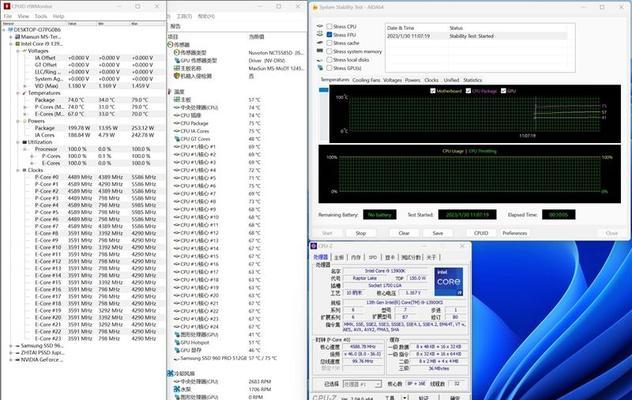Viewport: 632px width, 400px height.
Task: Click the Clocks icon in HWMonitor tree
Action: (x=24, y=170)
